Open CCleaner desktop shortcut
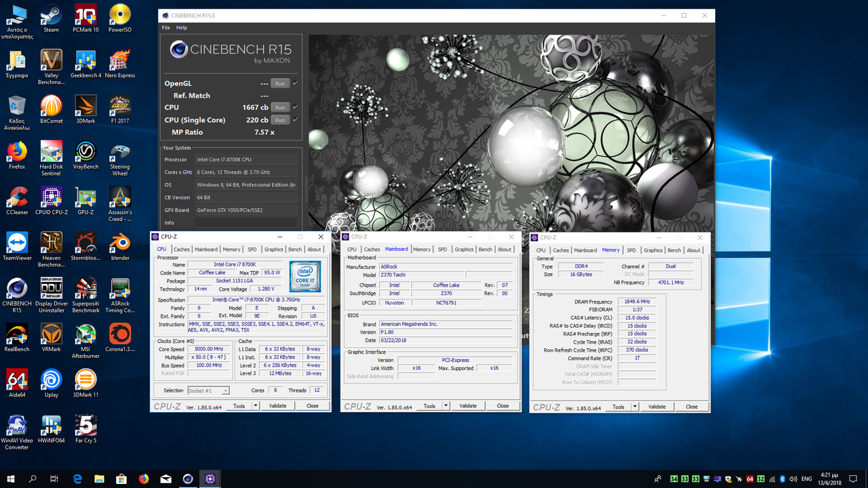This screenshot has width=868, height=488. tap(17, 200)
